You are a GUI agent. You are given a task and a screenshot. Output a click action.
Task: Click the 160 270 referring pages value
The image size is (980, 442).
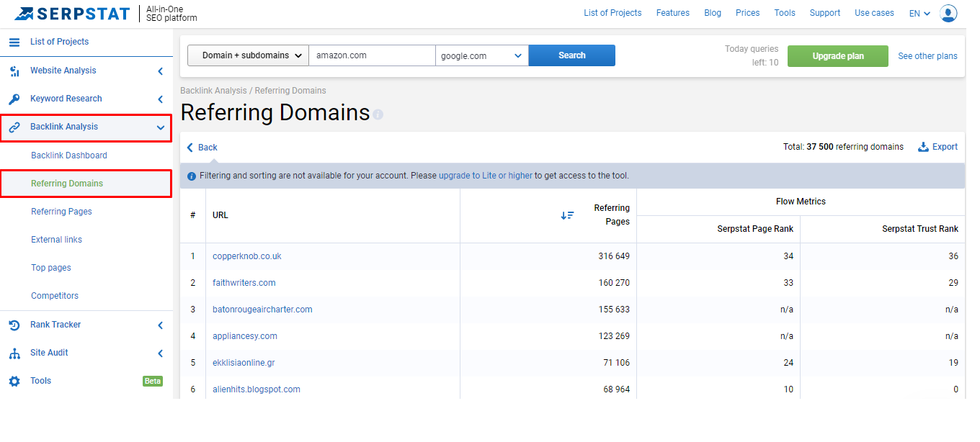click(x=614, y=283)
